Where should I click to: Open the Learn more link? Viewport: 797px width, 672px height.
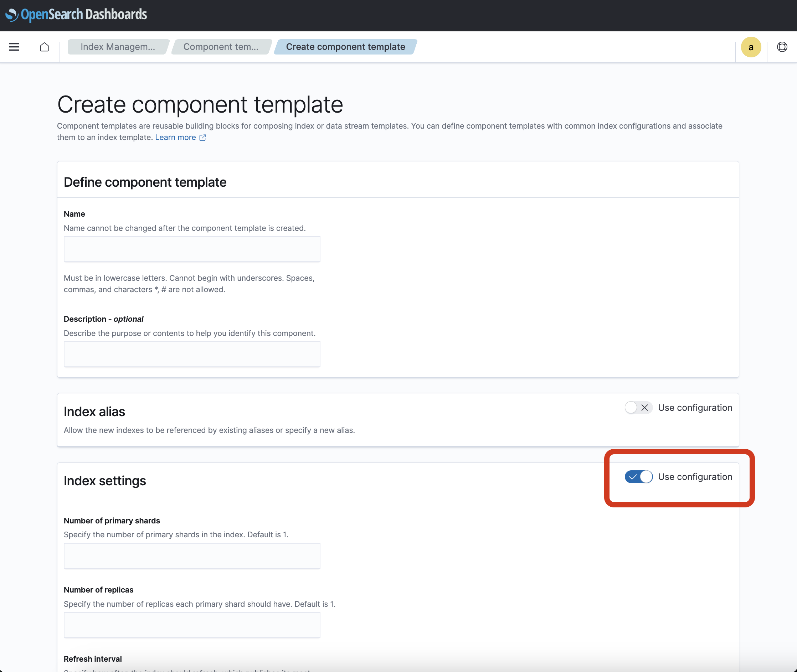pyautogui.click(x=176, y=138)
